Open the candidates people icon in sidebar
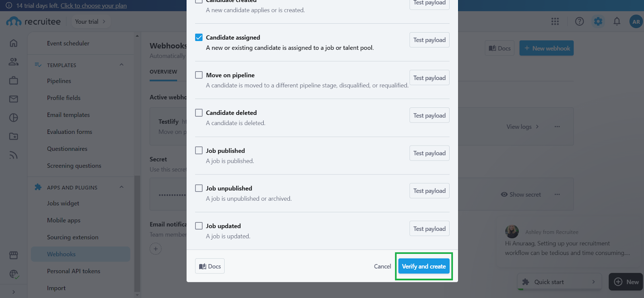 point(14,62)
